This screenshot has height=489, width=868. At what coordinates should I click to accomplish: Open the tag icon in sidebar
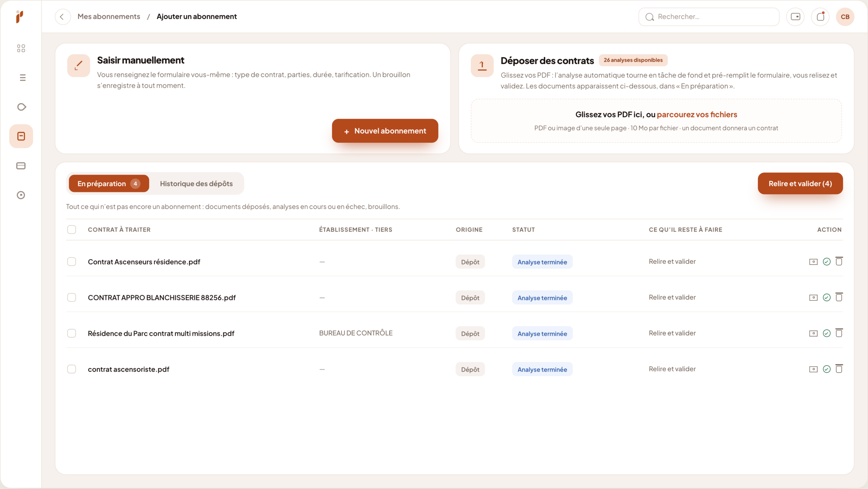pyautogui.click(x=21, y=107)
